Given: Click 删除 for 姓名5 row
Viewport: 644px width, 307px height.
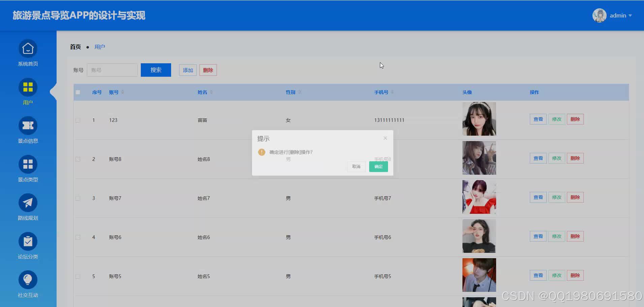Looking at the screenshot, I should (x=575, y=275).
